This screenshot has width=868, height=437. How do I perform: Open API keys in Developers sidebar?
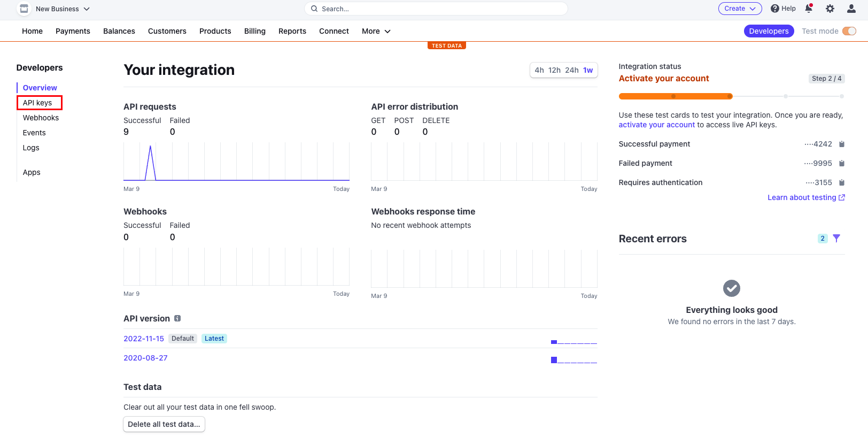[37, 103]
